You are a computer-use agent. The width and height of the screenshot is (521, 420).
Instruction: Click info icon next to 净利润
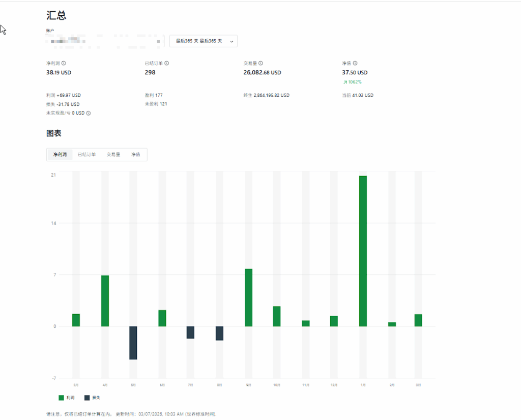pyautogui.click(x=64, y=64)
